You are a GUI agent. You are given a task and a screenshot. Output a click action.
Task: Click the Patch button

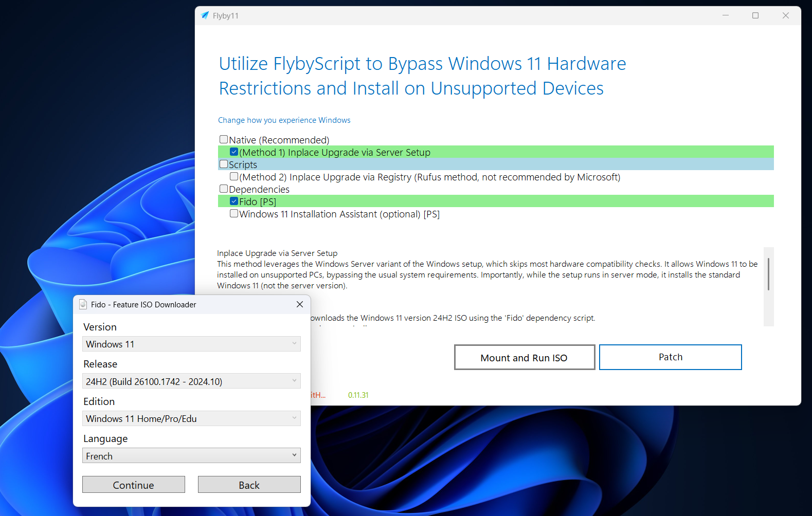[671, 357]
